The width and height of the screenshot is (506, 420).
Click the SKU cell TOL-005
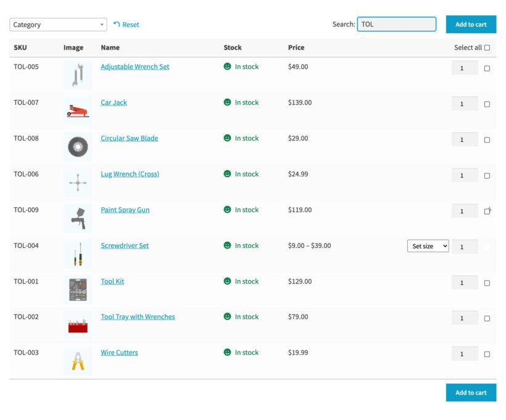[26, 67]
